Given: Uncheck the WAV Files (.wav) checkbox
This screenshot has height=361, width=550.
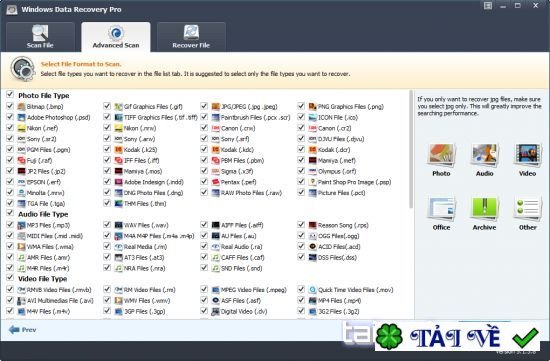Looking at the screenshot, I should click(x=107, y=224).
